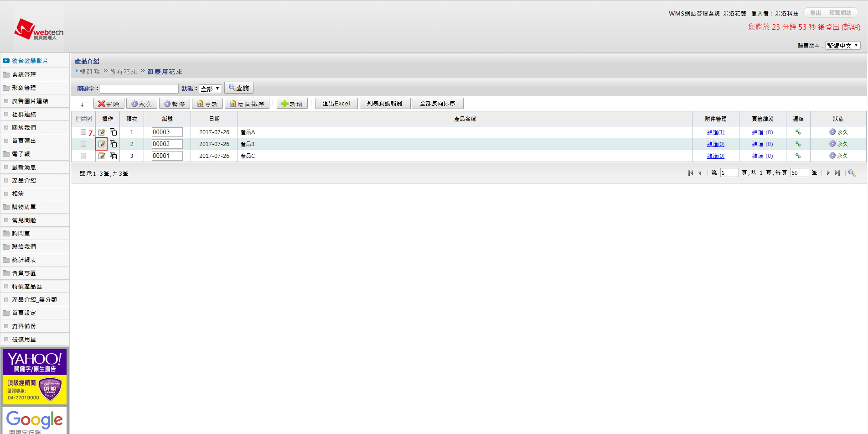Go to the first page arrow

tap(691, 173)
